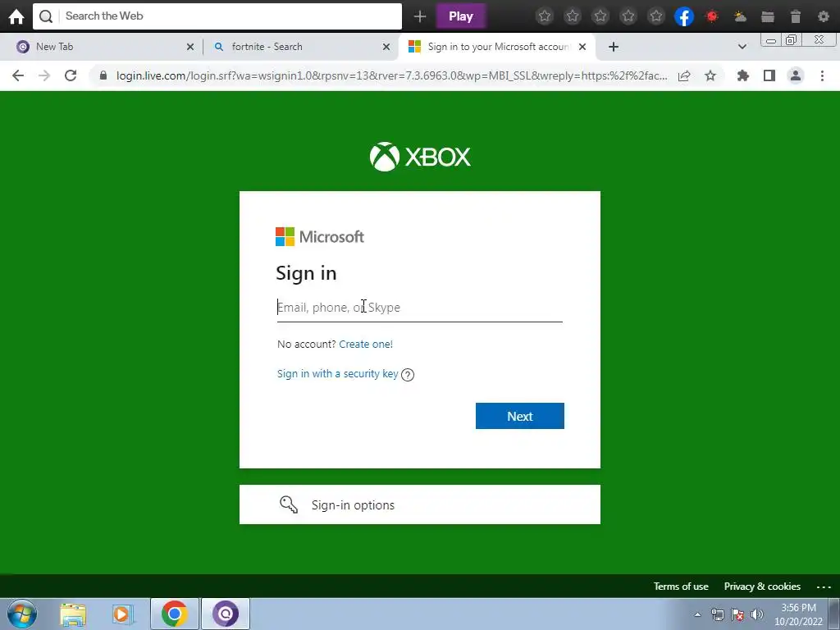Go forward to the next page

pyautogui.click(x=44, y=75)
